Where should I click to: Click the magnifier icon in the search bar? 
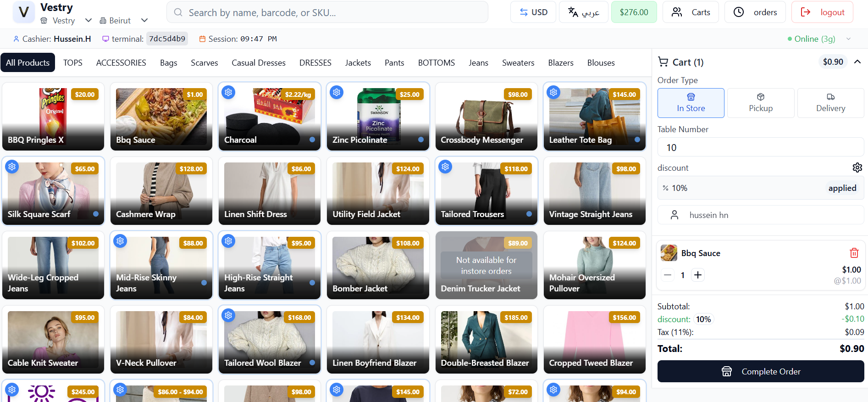click(178, 12)
